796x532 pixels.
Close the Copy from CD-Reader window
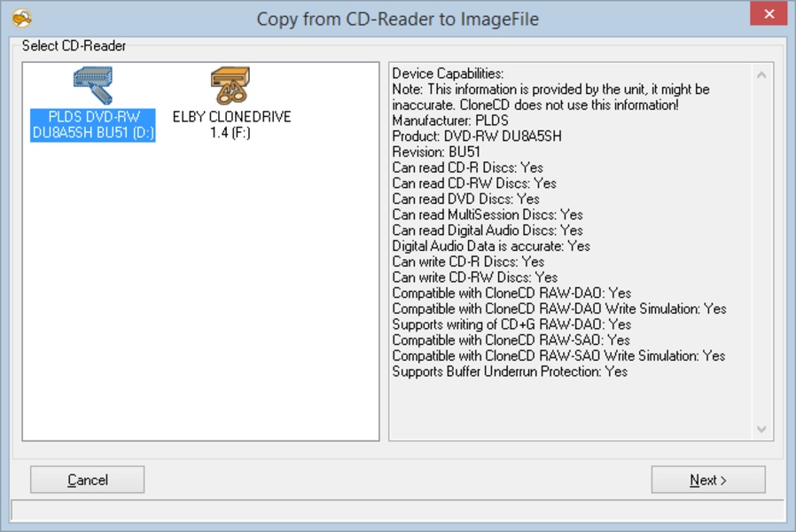(x=768, y=15)
